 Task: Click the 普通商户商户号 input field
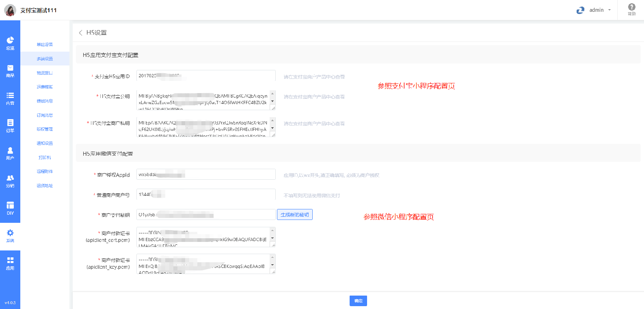[206, 194]
